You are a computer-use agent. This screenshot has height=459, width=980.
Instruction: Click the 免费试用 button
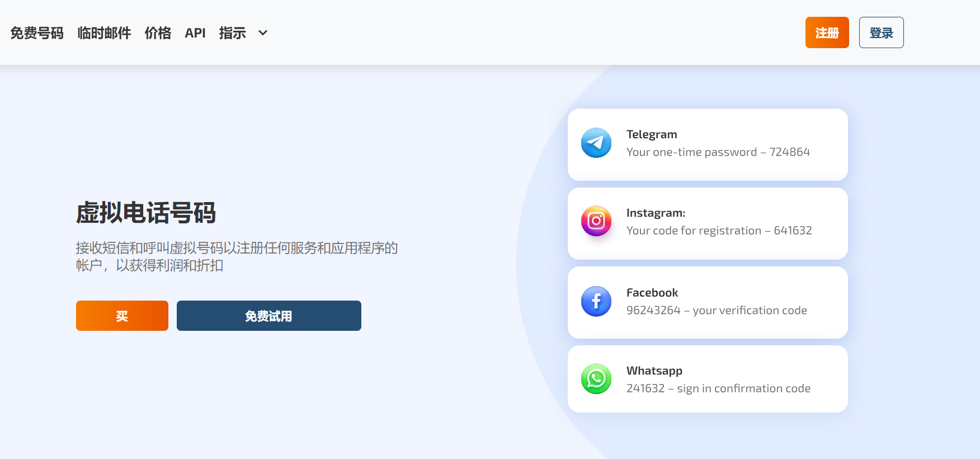point(269,316)
